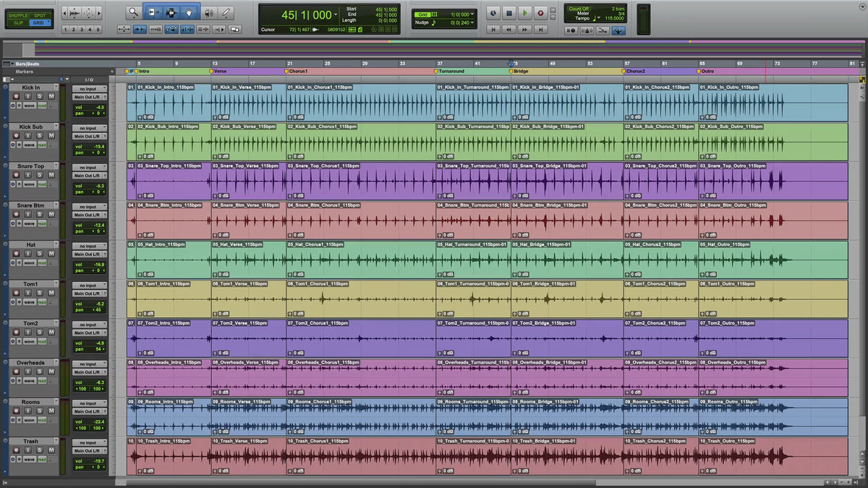868x488 pixels.
Task: Record-enable the Kick Sub track
Action: (17, 136)
